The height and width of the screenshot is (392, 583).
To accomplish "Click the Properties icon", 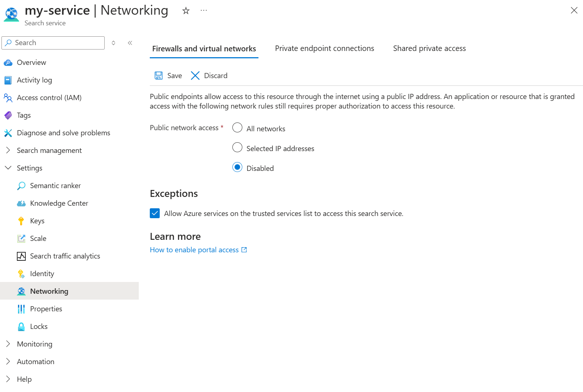I will [x=21, y=309].
